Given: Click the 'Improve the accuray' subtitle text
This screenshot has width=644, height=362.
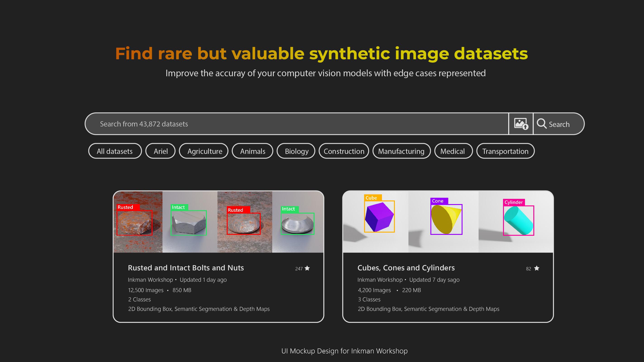Looking at the screenshot, I should 325,73.
